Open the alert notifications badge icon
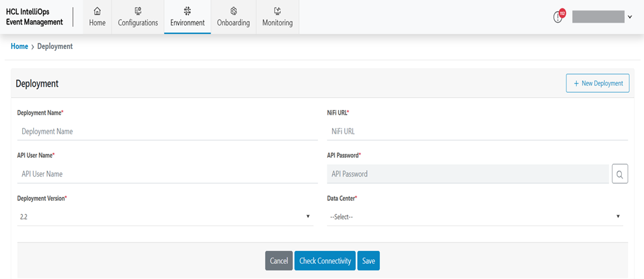 tap(559, 16)
